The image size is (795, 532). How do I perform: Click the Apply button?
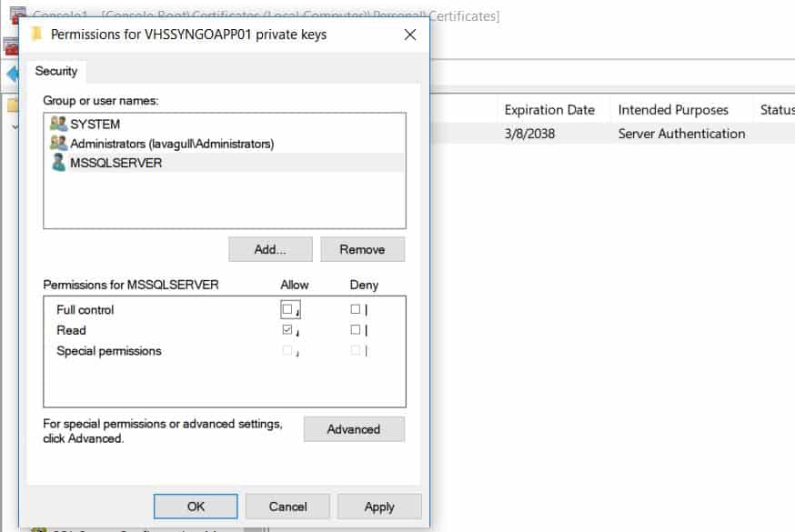379,507
